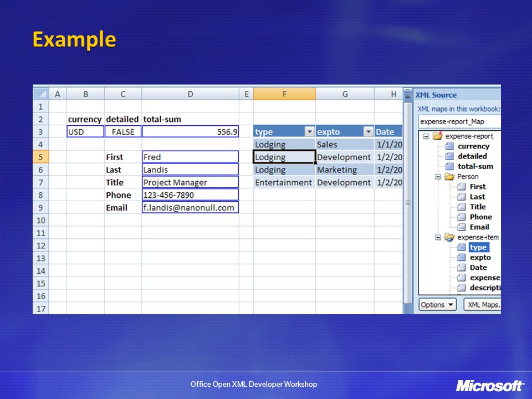Screen dimensions: 532x399
Task: Click cell containing FALSE
Action: 123,132
